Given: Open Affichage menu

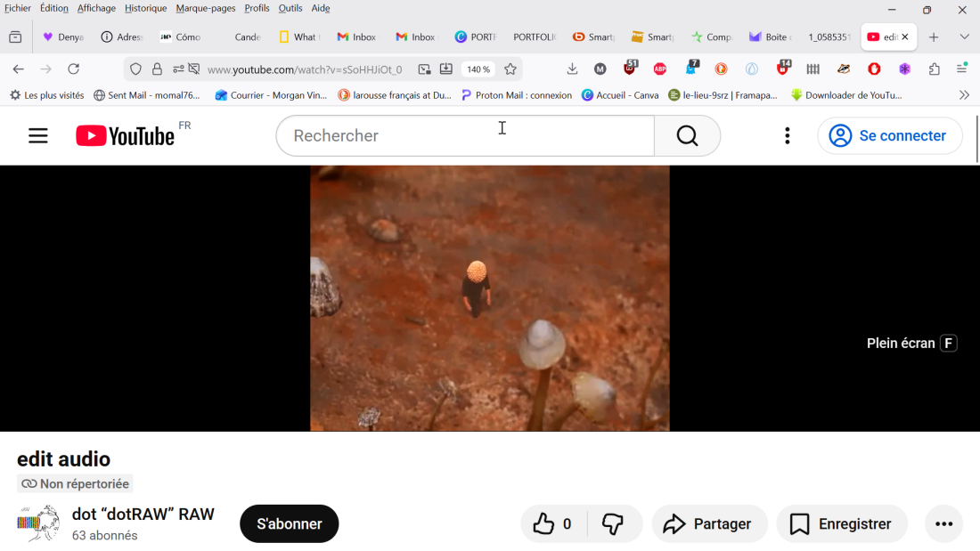Looking at the screenshot, I should [x=96, y=8].
